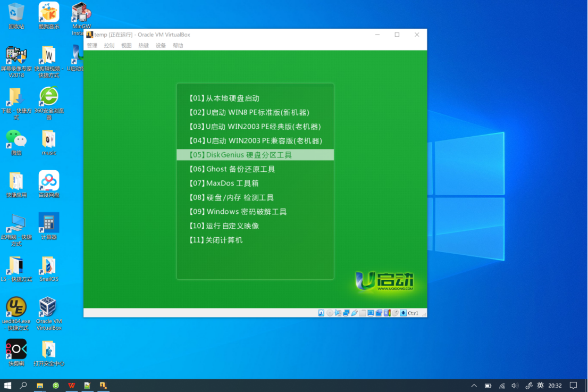The width and height of the screenshot is (588, 392).
Task: Select 【03】WIN2003 PE经典版 entry
Action: coord(255,127)
